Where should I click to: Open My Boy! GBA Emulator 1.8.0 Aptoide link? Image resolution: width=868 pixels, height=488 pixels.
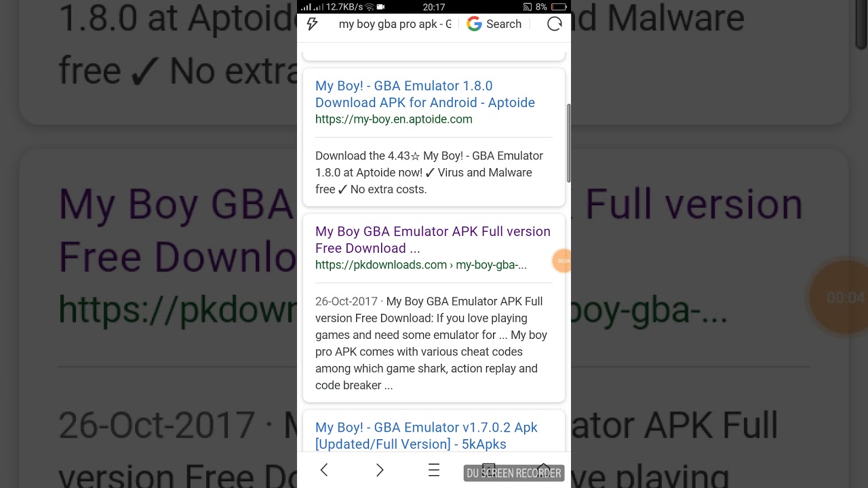tap(425, 94)
